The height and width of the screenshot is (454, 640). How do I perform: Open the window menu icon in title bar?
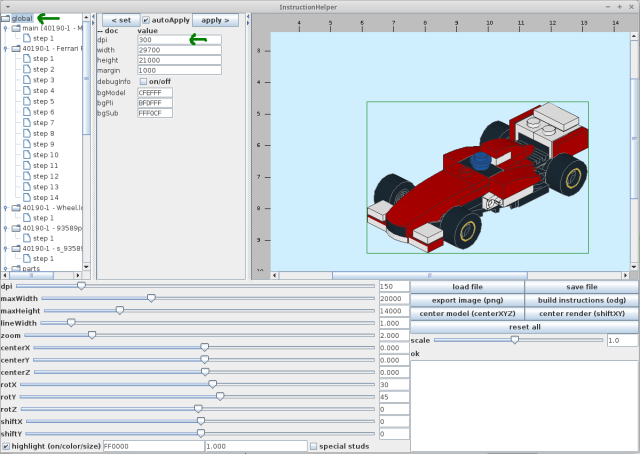coord(9,6)
